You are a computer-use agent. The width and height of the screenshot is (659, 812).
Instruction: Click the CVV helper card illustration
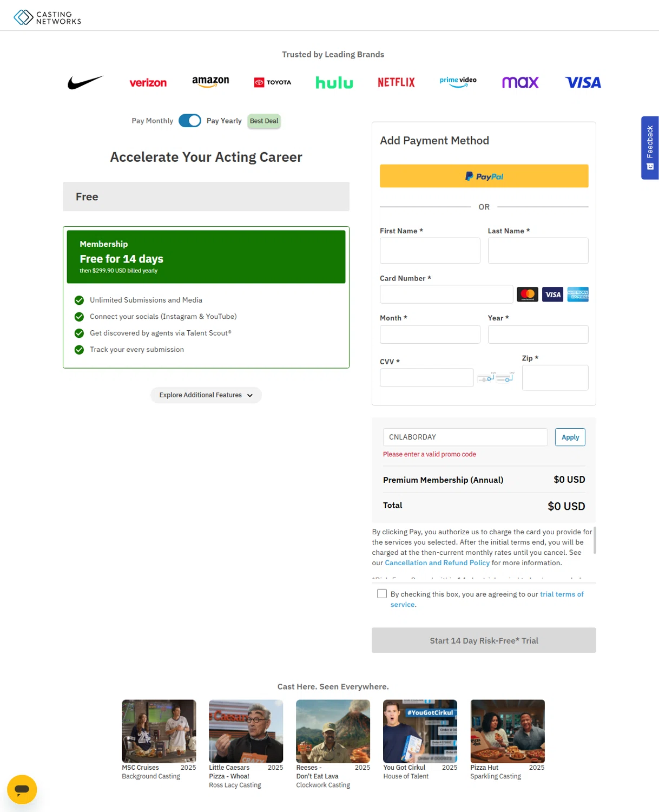pos(496,377)
